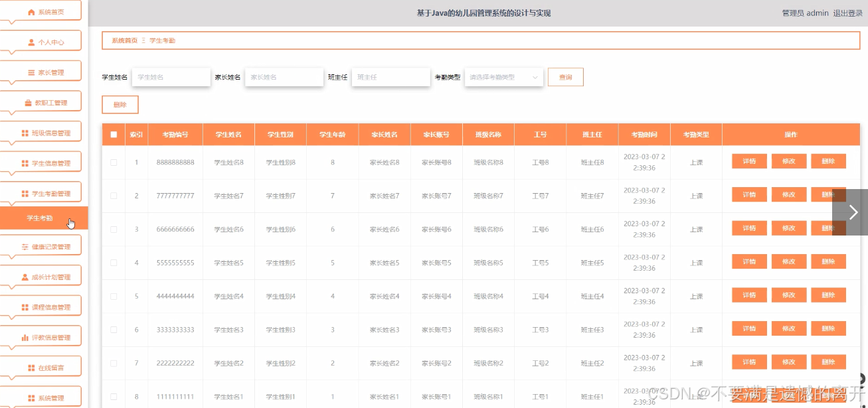Expand 教职工管理 in the sidebar
Image resolution: width=868 pixels, height=408 pixels.
[x=41, y=103]
